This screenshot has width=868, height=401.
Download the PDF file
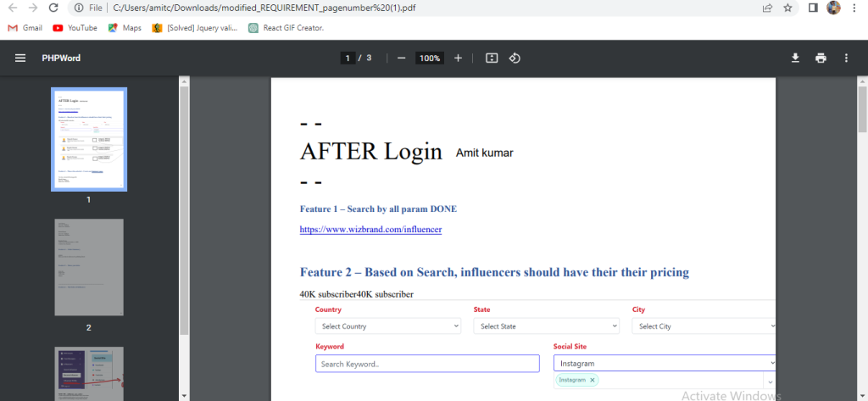(795, 58)
